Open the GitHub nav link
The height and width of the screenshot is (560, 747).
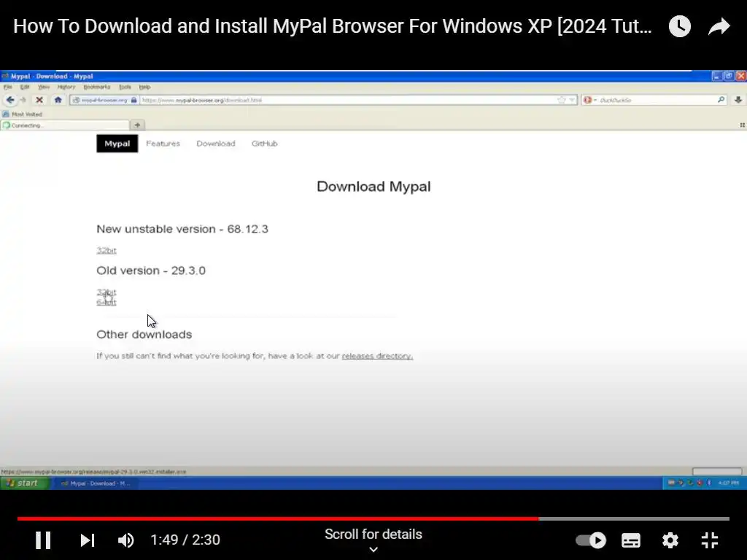pos(264,144)
